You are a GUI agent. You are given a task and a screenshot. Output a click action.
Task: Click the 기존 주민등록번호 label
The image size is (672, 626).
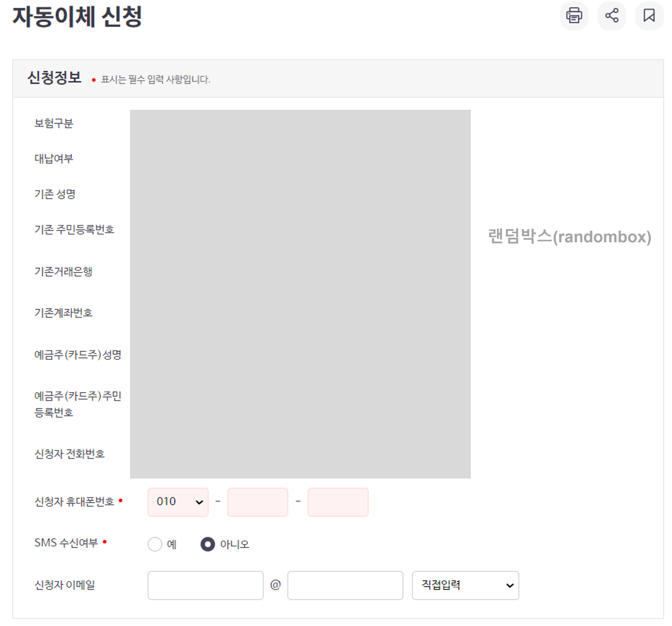click(74, 229)
